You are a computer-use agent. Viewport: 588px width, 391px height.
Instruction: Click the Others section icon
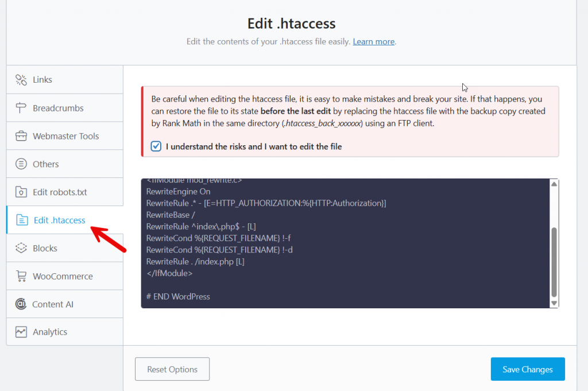pyautogui.click(x=22, y=164)
